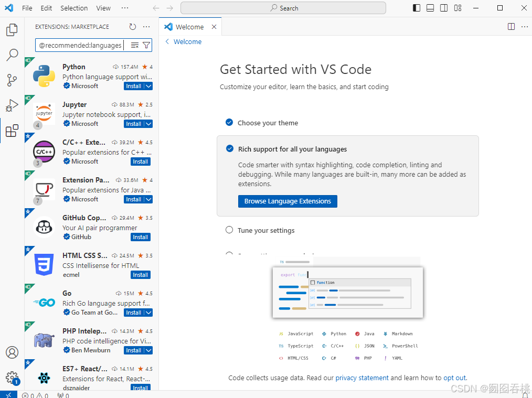The image size is (532, 398).
Task: Install the Jupyter extension
Action: tap(134, 124)
